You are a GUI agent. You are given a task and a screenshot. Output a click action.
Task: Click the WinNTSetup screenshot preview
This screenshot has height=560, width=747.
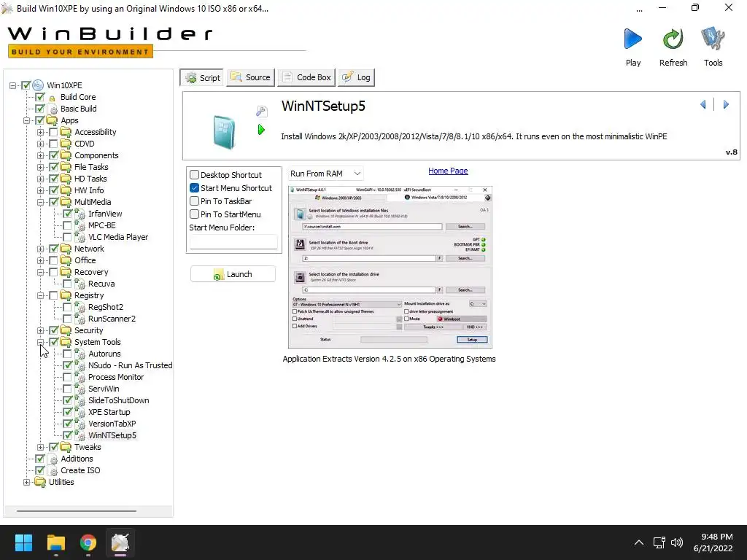click(x=390, y=267)
